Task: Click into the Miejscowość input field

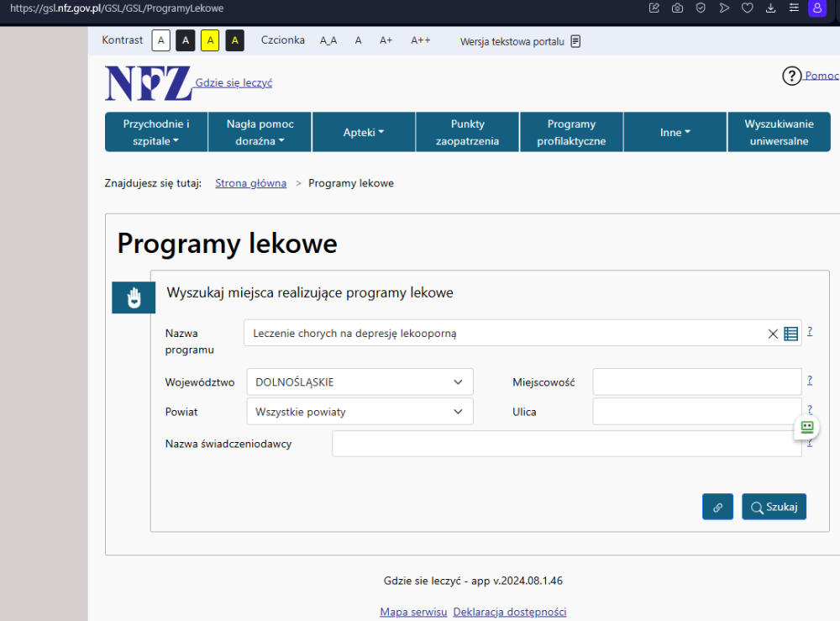Action: [x=697, y=382]
